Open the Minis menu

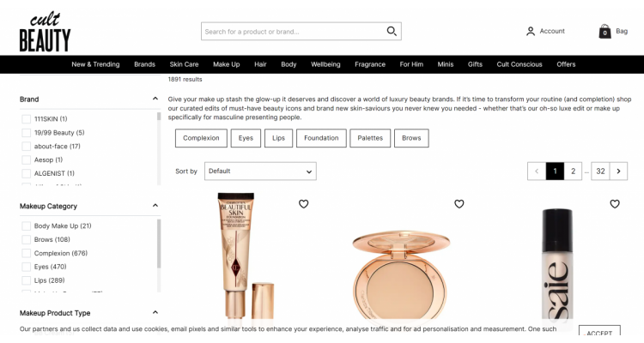pyautogui.click(x=446, y=64)
